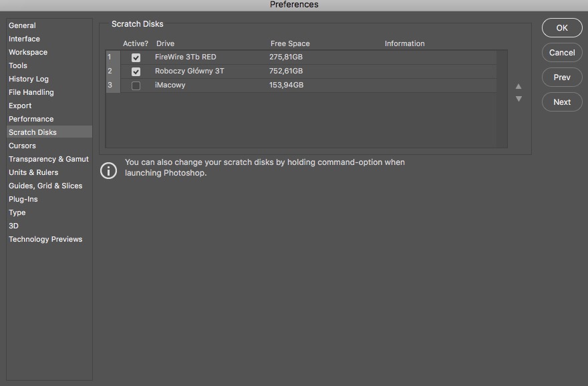Enable iMacowy as a scratch disk
Image resolution: width=588 pixels, height=386 pixels.
(x=136, y=85)
